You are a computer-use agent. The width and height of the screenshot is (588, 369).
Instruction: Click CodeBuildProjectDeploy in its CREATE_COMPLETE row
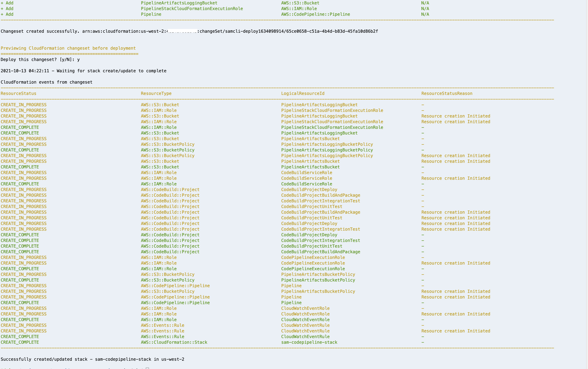pyautogui.click(x=309, y=235)
